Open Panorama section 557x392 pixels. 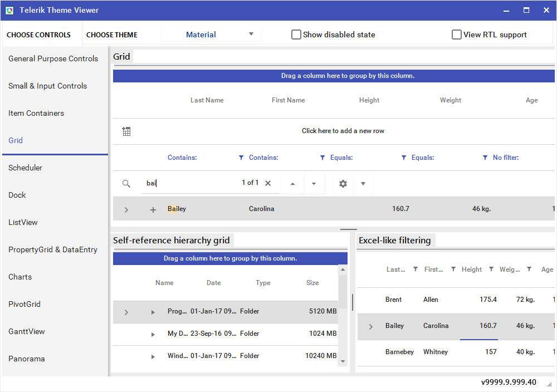(x=27, y=359)
